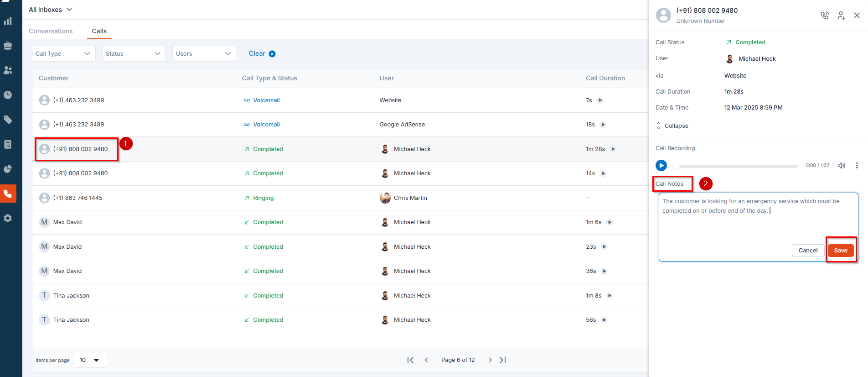Go to the previous page
Image resolution: width=868 pixels, height=377 pixels.
tap(426, 360)
